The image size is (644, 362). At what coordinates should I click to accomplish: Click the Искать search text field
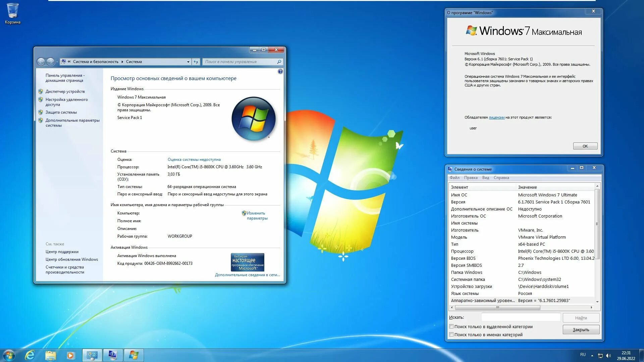(x=521, y=317)
